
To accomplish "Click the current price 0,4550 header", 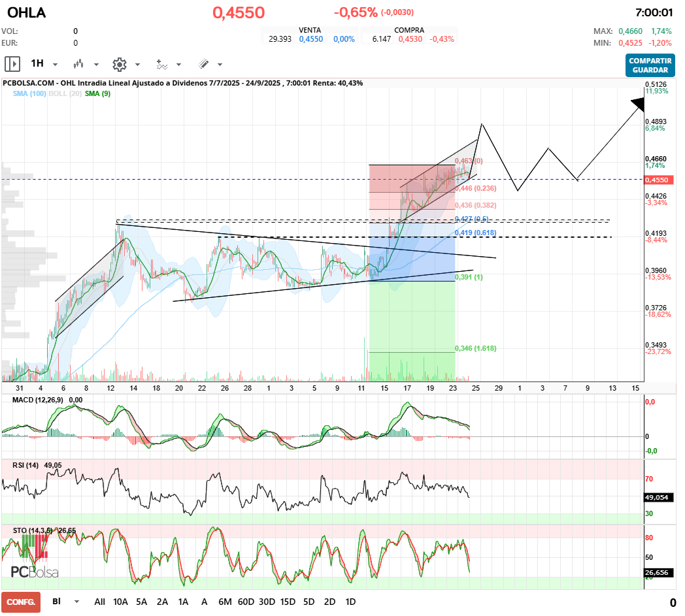I will [x=239, y=12].
